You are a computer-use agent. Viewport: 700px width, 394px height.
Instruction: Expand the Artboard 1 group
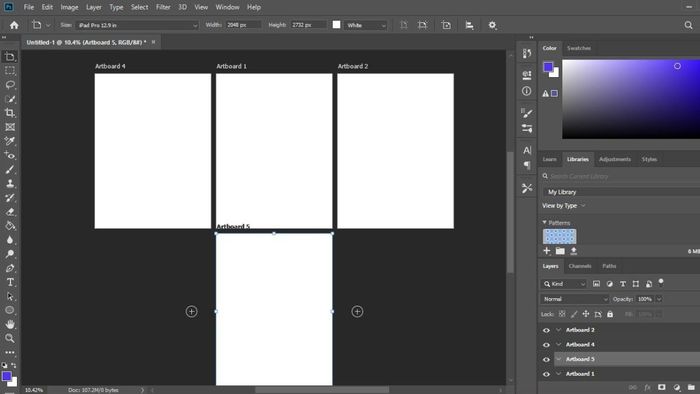[x=558, y=374]
